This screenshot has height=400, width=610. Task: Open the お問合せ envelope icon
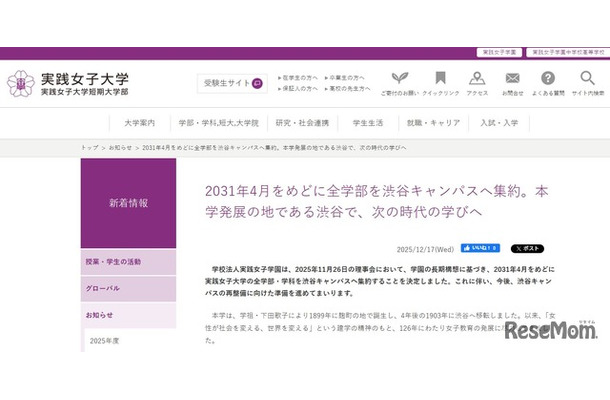[512, 78]
